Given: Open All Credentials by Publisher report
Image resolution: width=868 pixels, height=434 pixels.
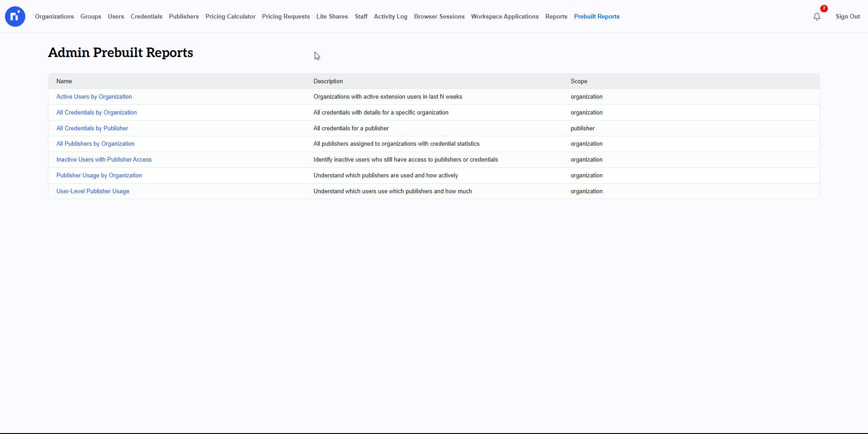Looking at the screenshot, I should pos(92,129).
